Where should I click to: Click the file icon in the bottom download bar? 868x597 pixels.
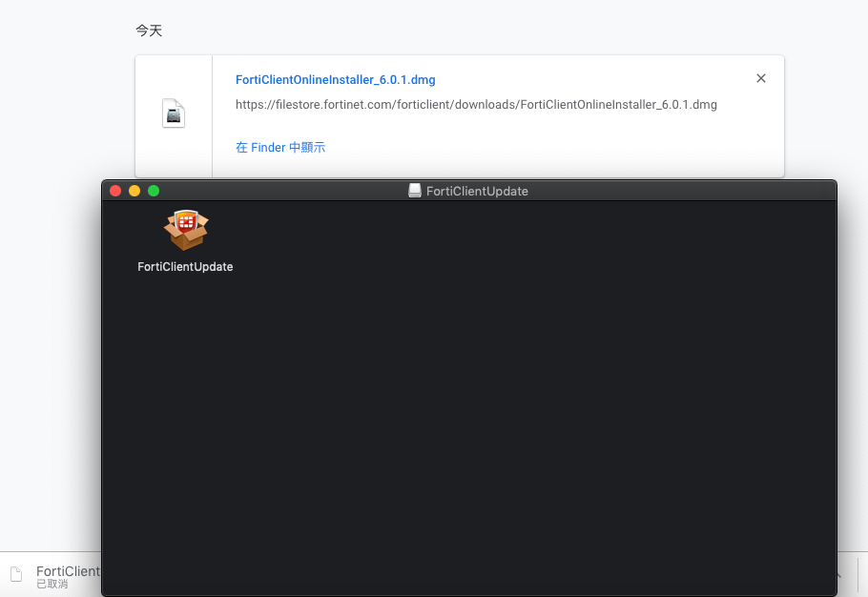(16, 574)
